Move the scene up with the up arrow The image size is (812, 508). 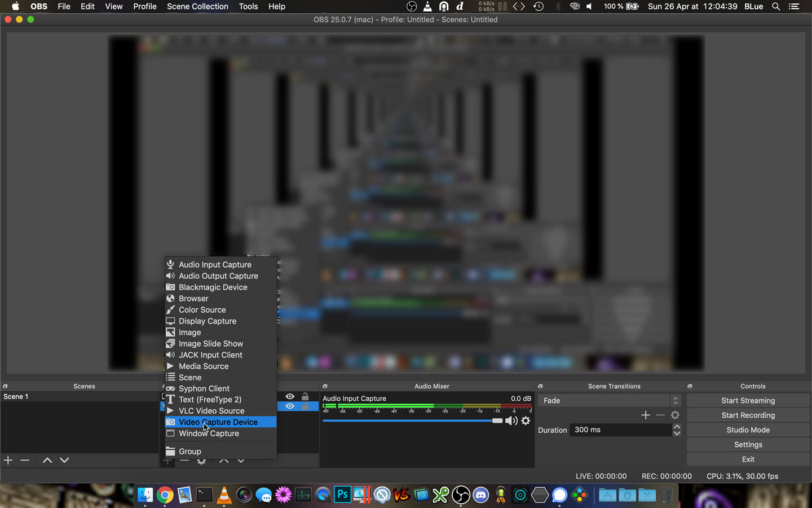tap(47, 460)
